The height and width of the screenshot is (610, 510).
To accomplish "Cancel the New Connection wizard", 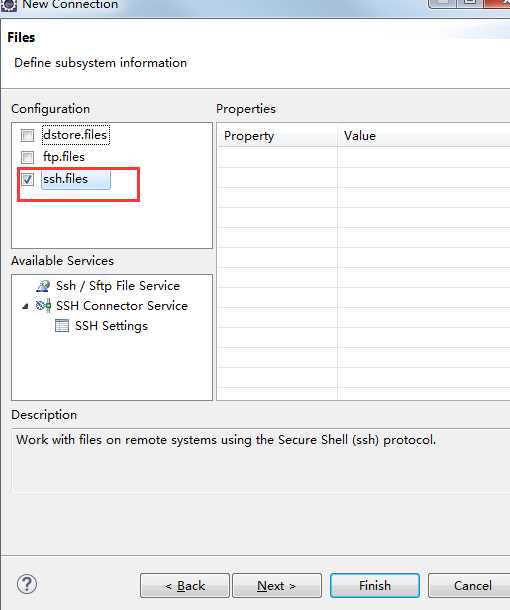I will pos(471,585).
